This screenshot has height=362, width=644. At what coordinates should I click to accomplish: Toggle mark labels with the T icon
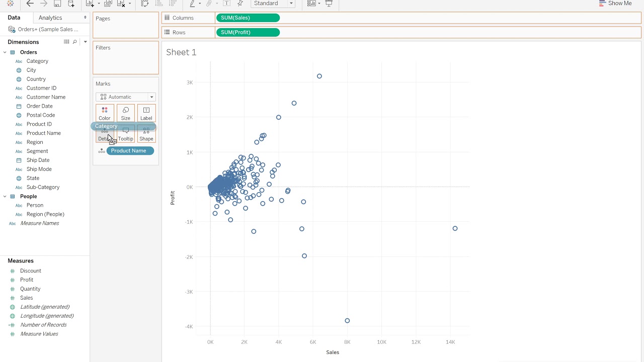point(227,4)
